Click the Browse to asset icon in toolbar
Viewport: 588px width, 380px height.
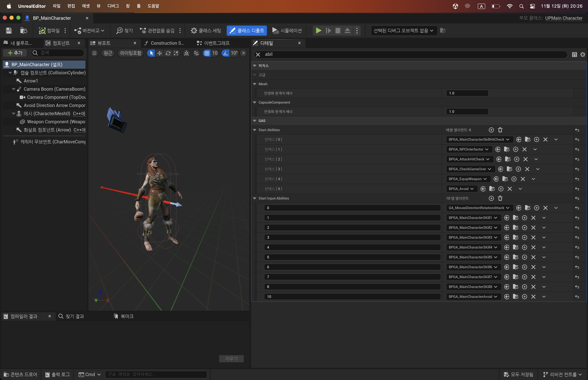[23, 31]
